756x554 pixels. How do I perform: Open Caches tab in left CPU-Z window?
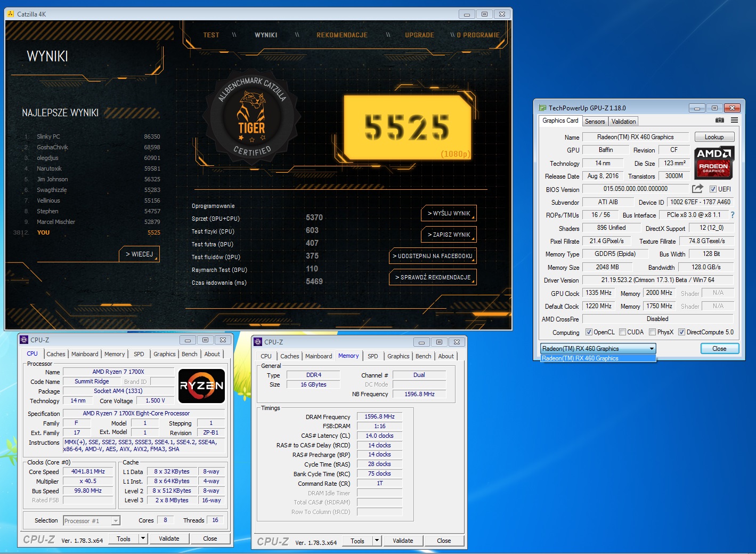[55, 354]
